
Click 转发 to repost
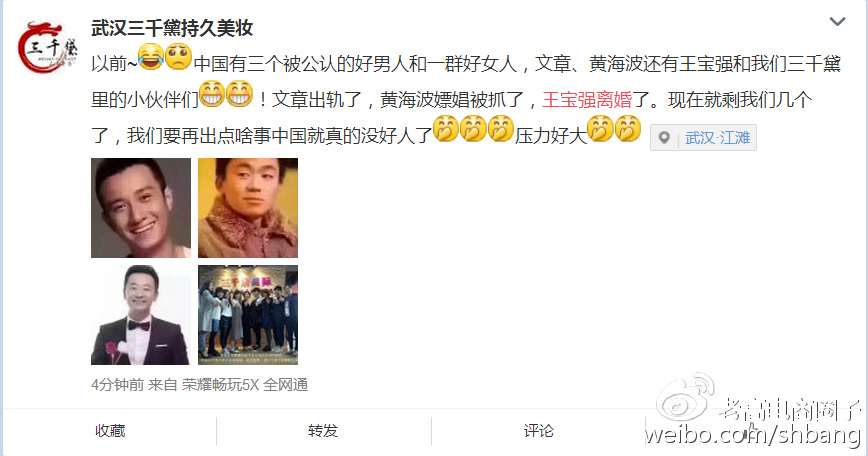(x=323, y=431)
